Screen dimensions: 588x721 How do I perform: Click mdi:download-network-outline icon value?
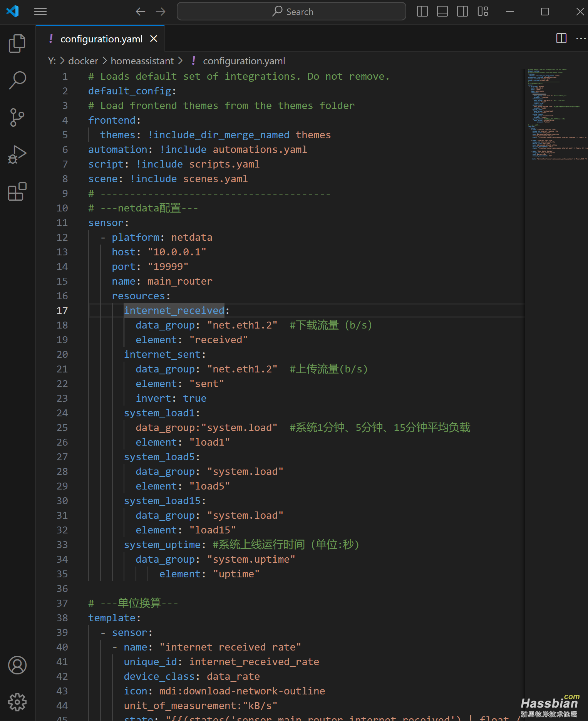(242, 691)
